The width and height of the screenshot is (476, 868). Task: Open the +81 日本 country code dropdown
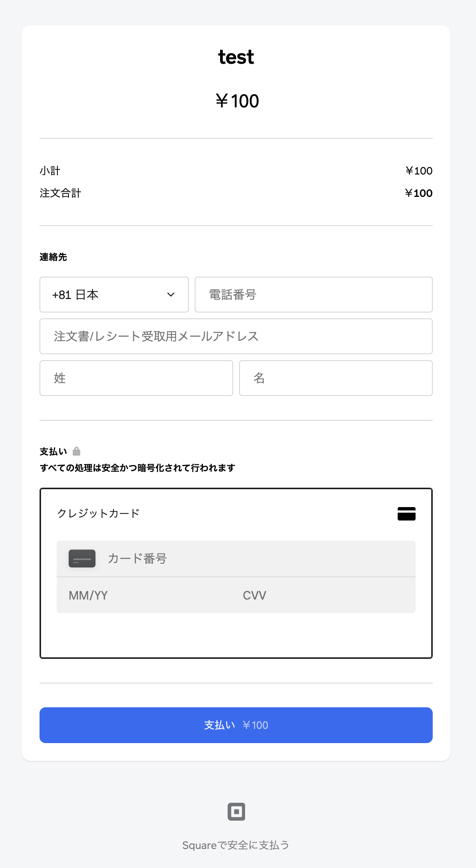coord(114,295)
